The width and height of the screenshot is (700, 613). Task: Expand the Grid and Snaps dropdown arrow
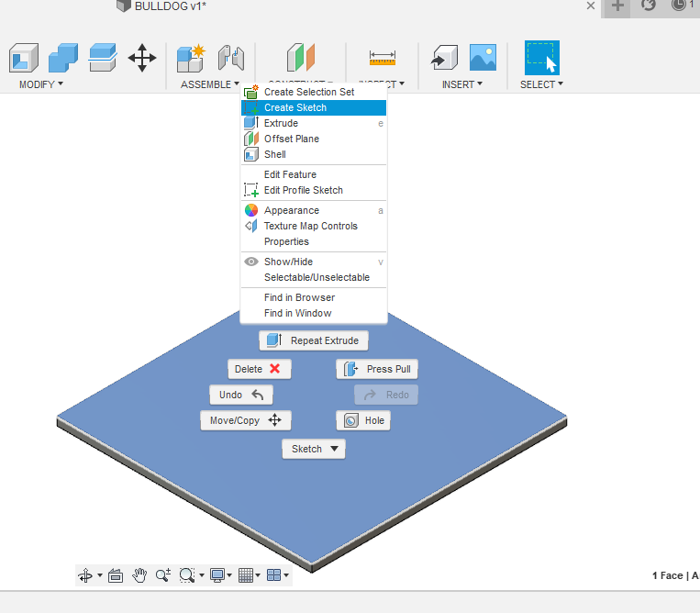click(x=258, y=575)
